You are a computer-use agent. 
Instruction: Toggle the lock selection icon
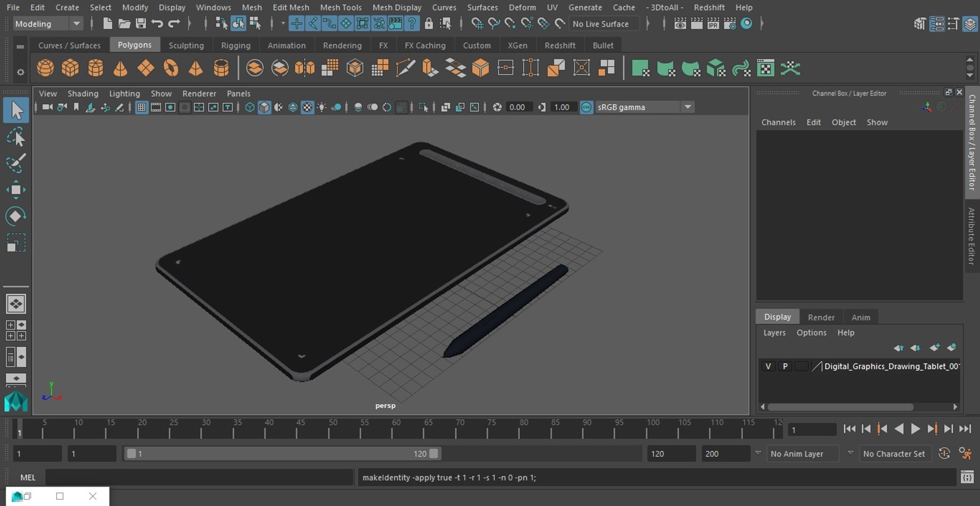(429, 23)
